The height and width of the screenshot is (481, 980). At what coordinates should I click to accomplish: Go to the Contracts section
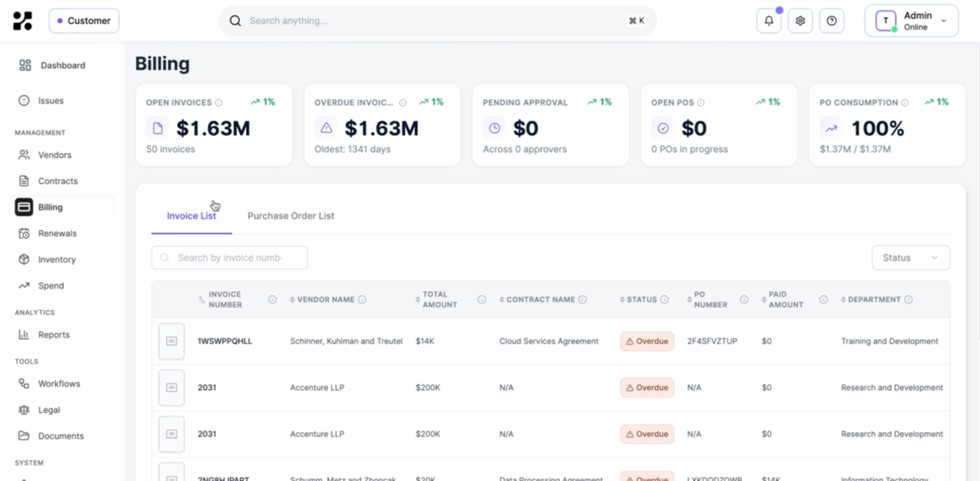(58, 181)
